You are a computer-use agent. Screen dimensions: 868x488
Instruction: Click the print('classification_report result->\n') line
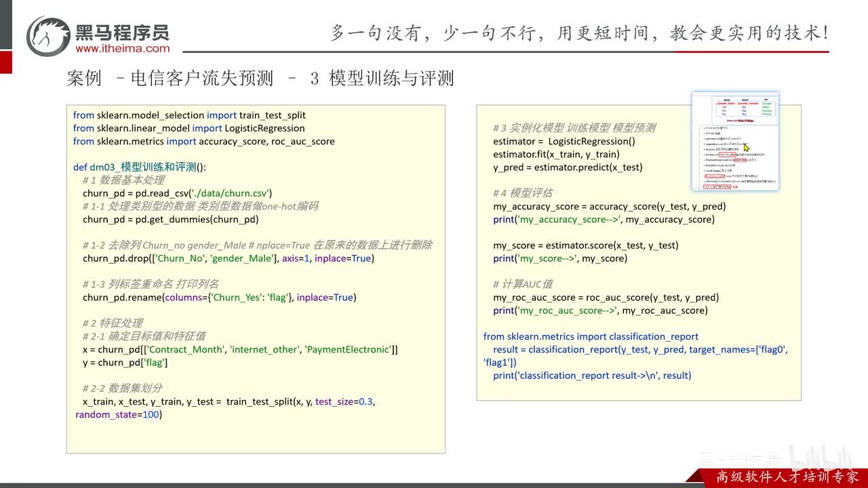592,375
